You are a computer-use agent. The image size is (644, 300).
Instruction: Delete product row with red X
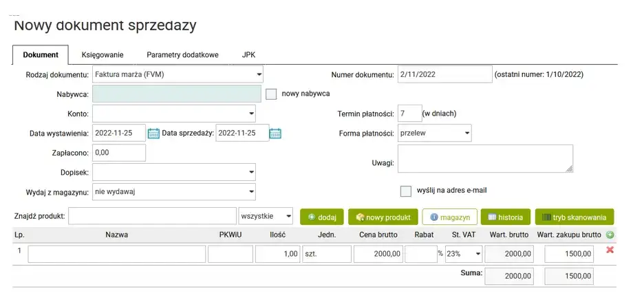coord(610,250)
